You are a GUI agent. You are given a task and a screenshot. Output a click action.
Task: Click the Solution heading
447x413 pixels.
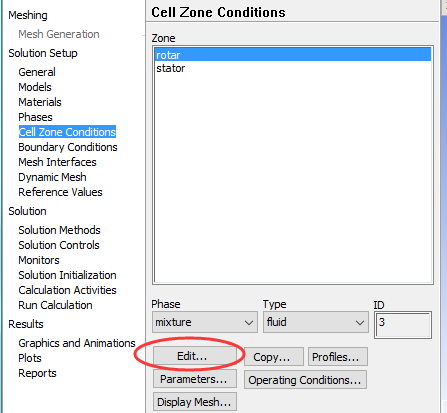click(x=27, y=211)
